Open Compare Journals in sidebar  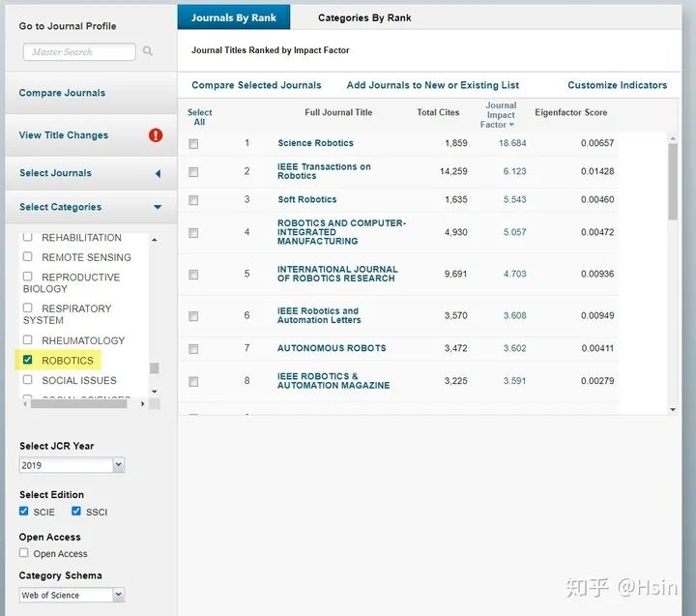[62, 93]
